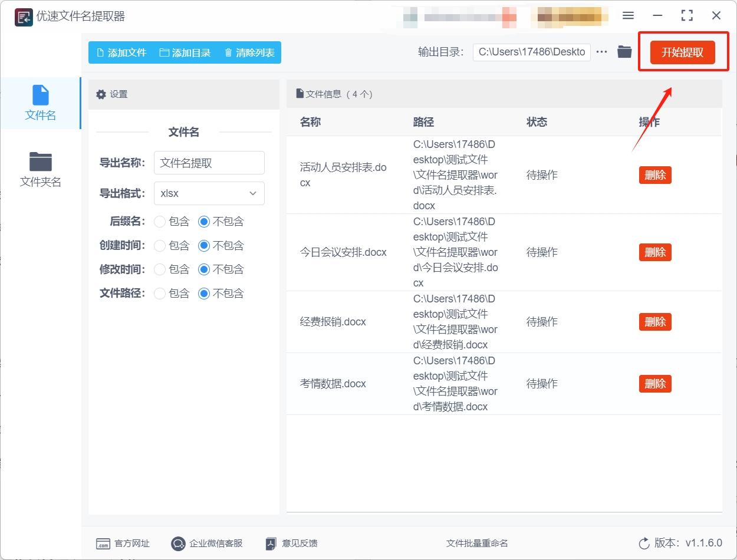737x560 pixels.
Task: Open the 官方网址 link
Action: coord(123,543)
